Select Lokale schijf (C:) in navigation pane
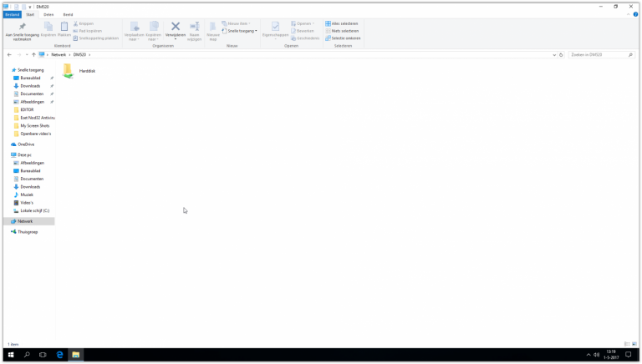The height and width of the screenshot is (364, 642). 34,210
